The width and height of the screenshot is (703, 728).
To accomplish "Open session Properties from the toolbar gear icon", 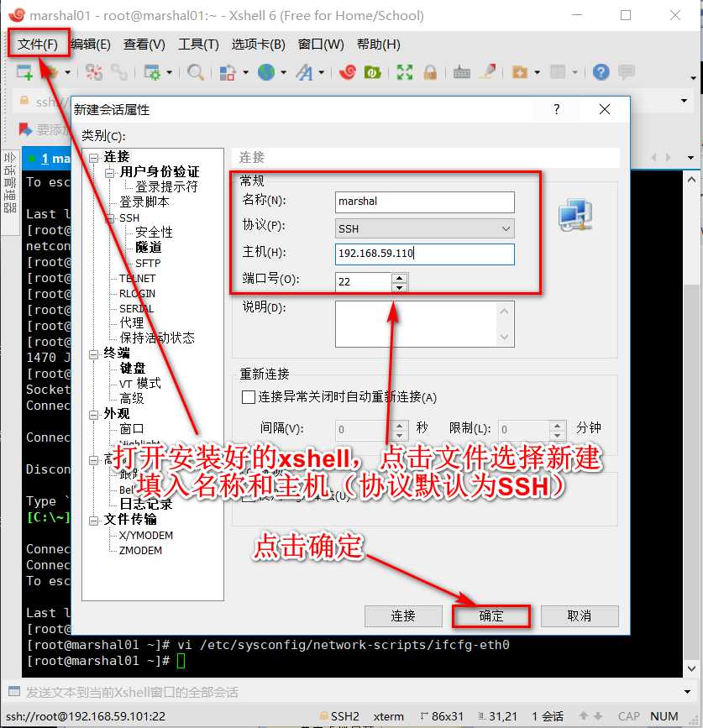I will point(152,72).
